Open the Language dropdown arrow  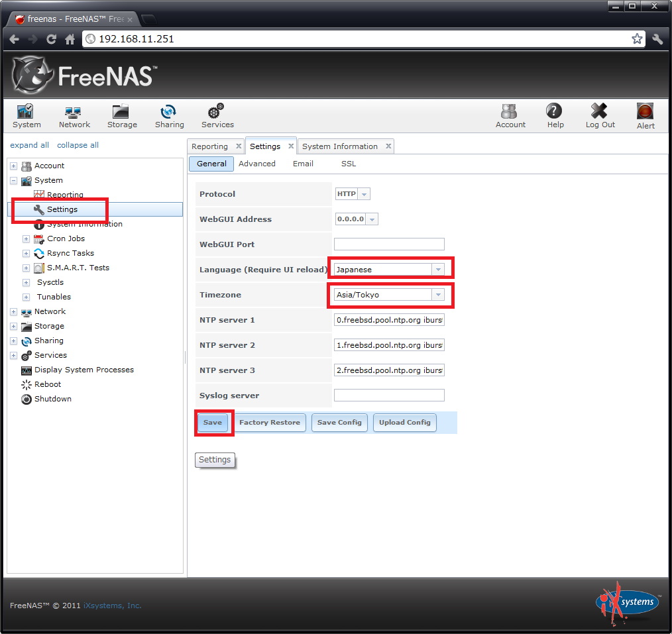click(x=438, y=270)
